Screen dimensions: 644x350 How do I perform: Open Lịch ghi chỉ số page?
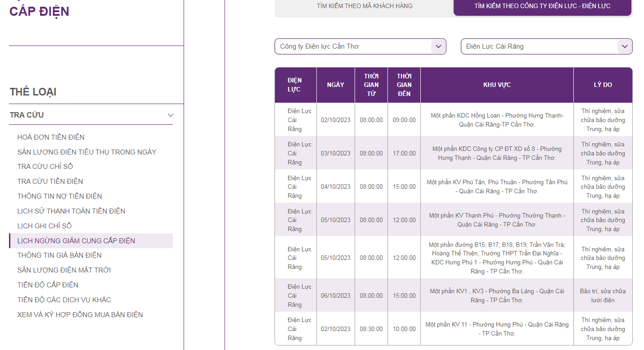(x=45, y=226)
